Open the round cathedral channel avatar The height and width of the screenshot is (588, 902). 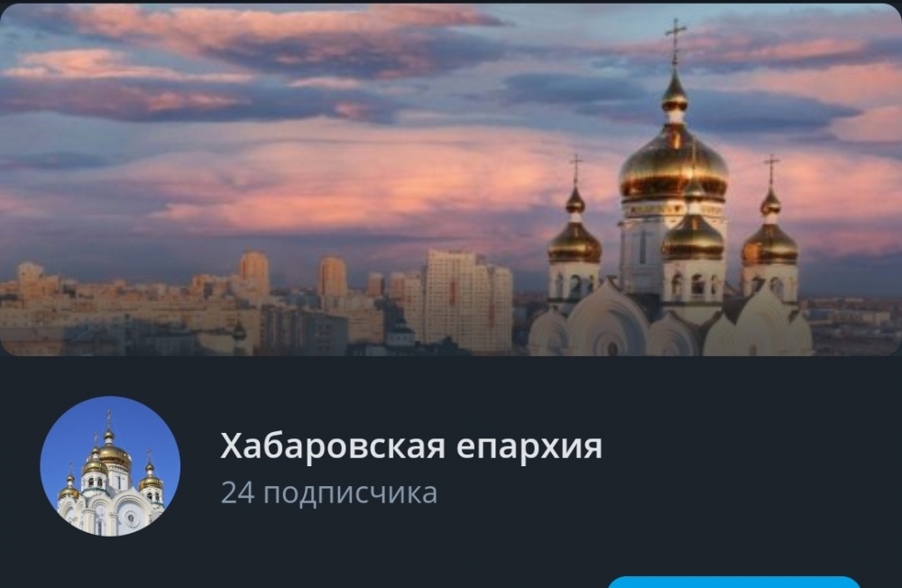110,466
